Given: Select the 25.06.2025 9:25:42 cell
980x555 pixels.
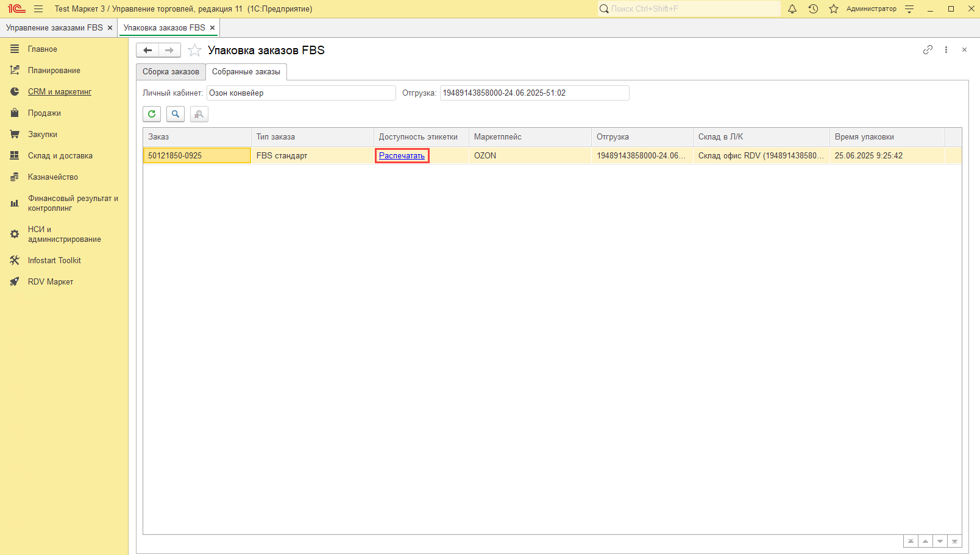Looking at the screenshot, I should 887,156.
